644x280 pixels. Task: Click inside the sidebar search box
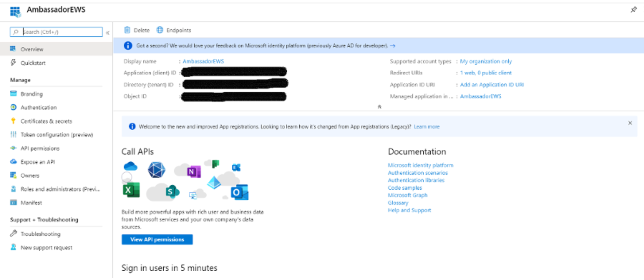coord(57,32)
